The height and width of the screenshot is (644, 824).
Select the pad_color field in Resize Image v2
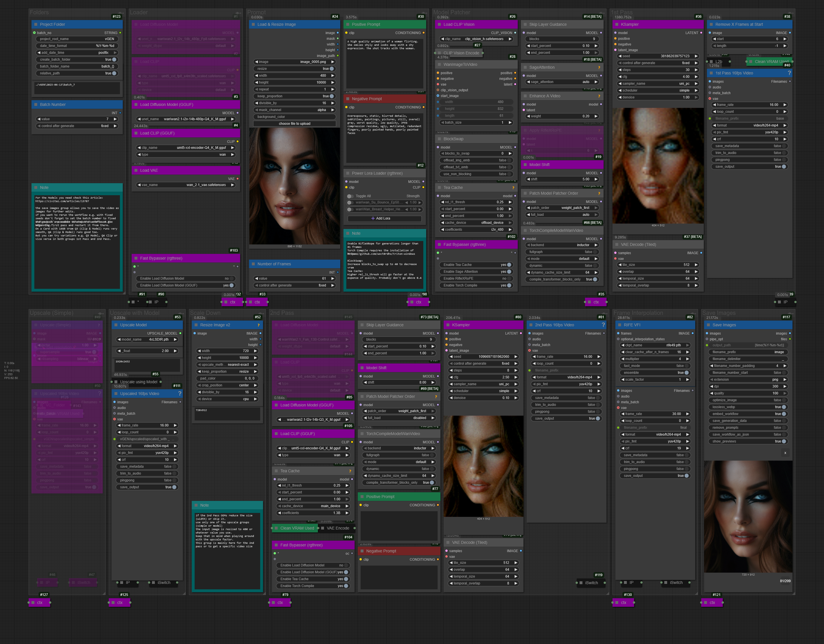(x=227, y=378)
